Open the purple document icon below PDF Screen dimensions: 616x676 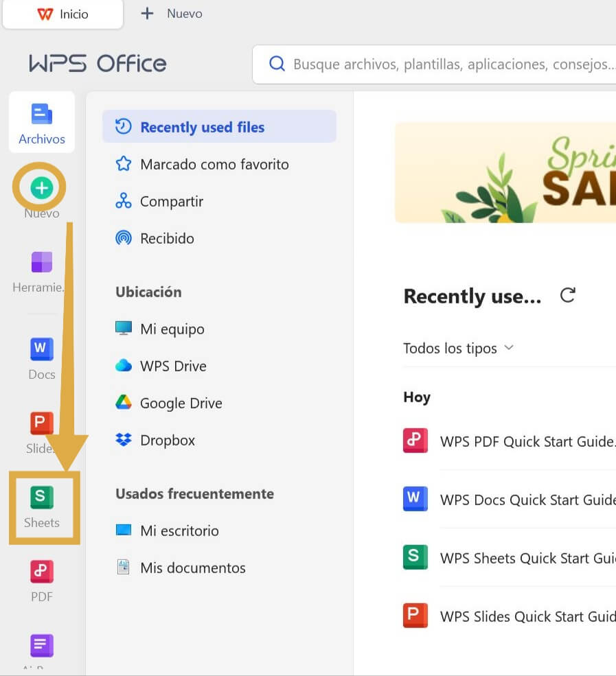[x=41, y=645]
